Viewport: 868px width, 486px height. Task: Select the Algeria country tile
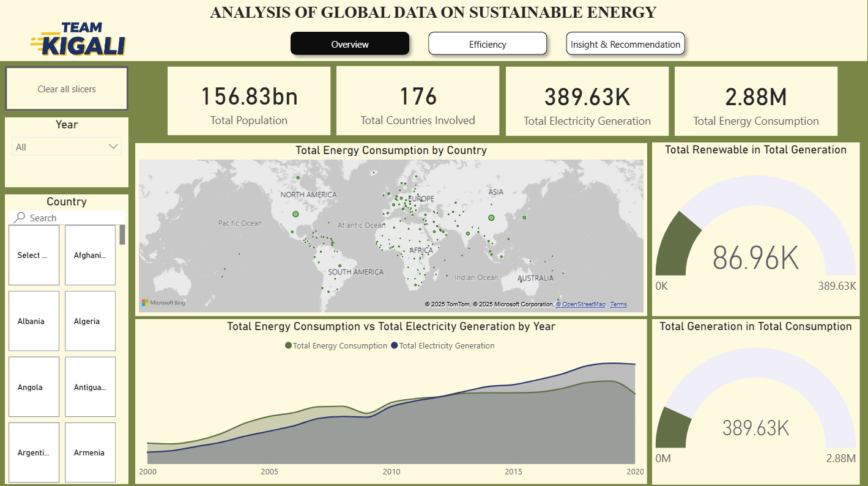[90, 321]
